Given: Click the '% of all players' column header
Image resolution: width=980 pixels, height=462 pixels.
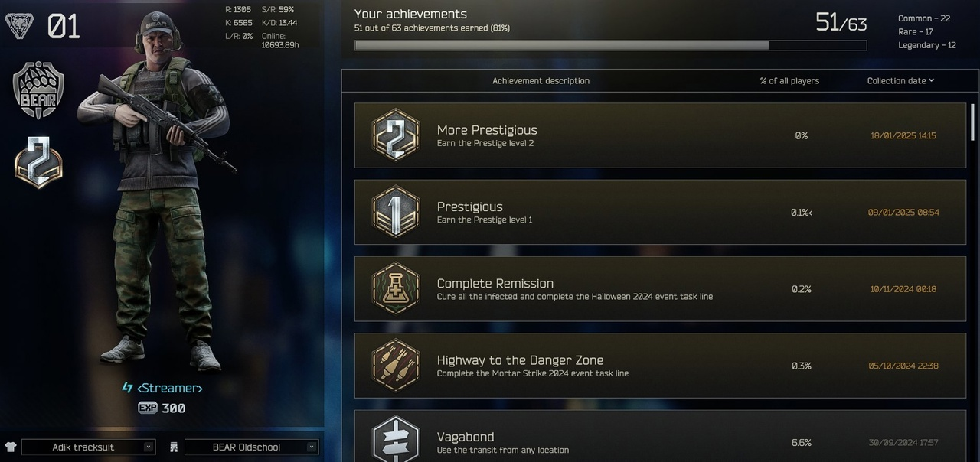Looking at the screenshot, I should pos(789,80).
